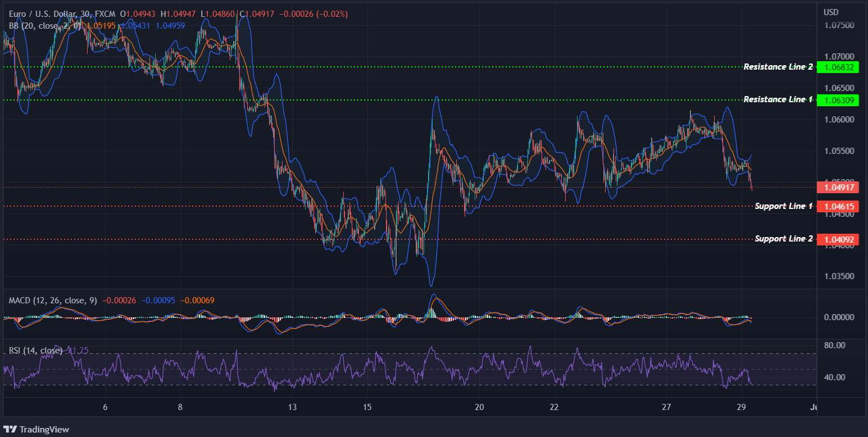Click the USD label on the price axis

831,11
